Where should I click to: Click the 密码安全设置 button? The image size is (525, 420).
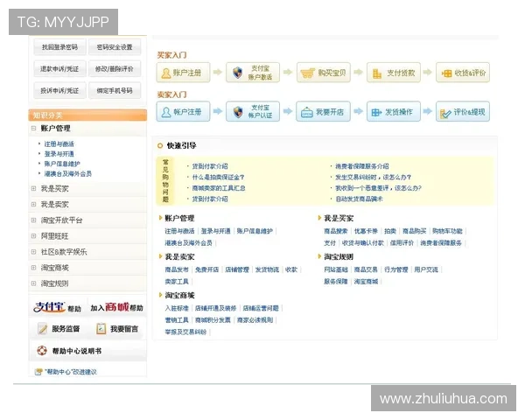pos(115,47)
